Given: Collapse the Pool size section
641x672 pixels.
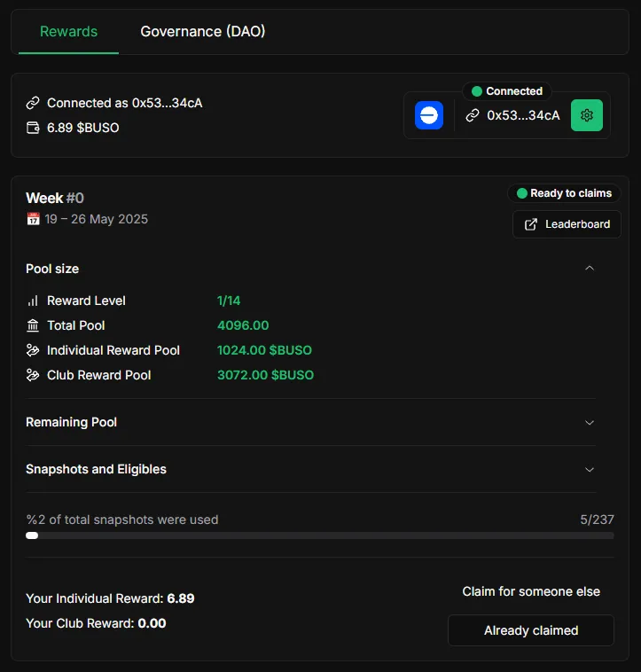Looking at the screenshot, I should pyautogui.click(x=590, y=269).
